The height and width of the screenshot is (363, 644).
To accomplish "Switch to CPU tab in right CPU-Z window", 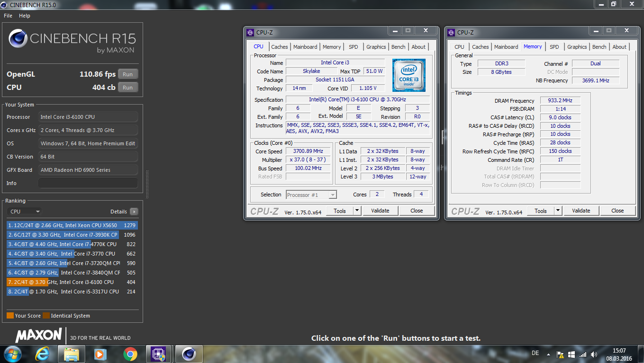I will pos(460,47).
